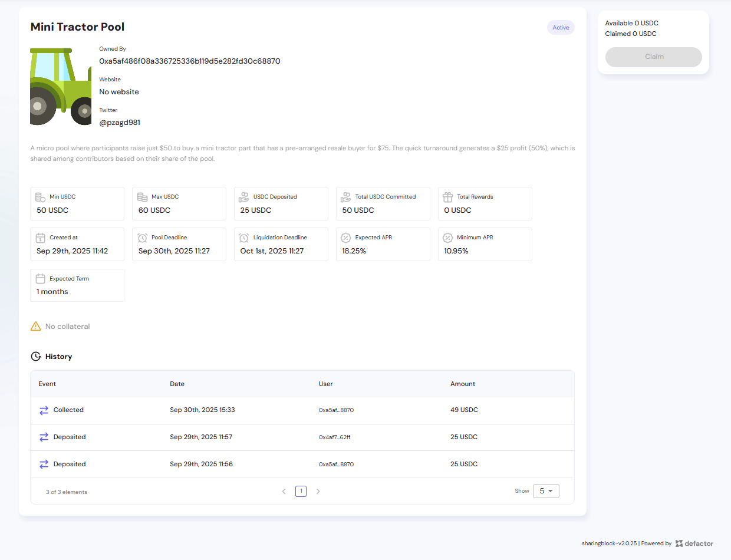This screenshot has height=560, width=731.
Task: Go to the previous history page arrow
Action: [x=284, y=491]
